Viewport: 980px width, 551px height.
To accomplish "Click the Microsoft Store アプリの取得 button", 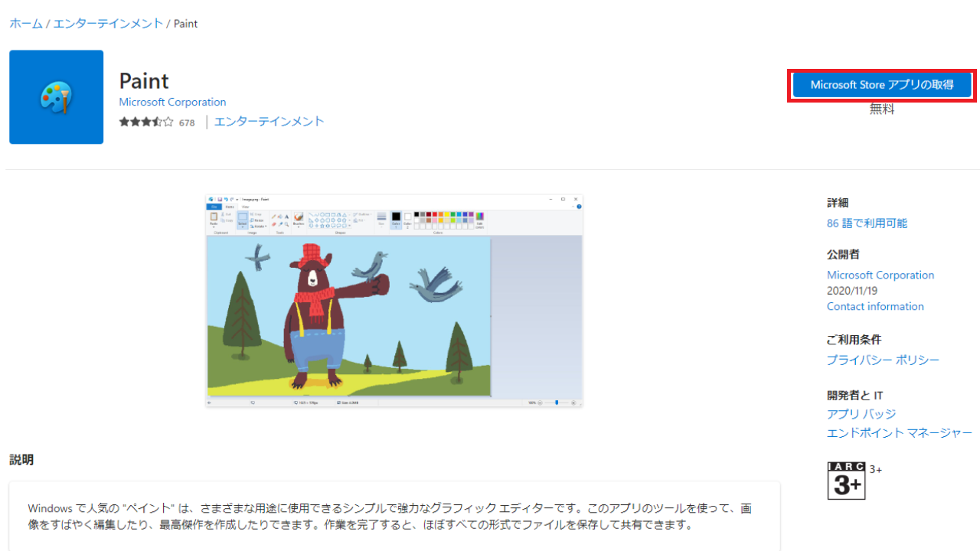I will pyautogui.click(x=882, y=85).
